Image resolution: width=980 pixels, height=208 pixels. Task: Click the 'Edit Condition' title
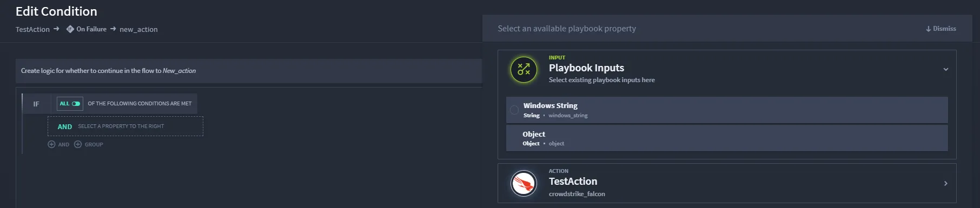point(56,11)
